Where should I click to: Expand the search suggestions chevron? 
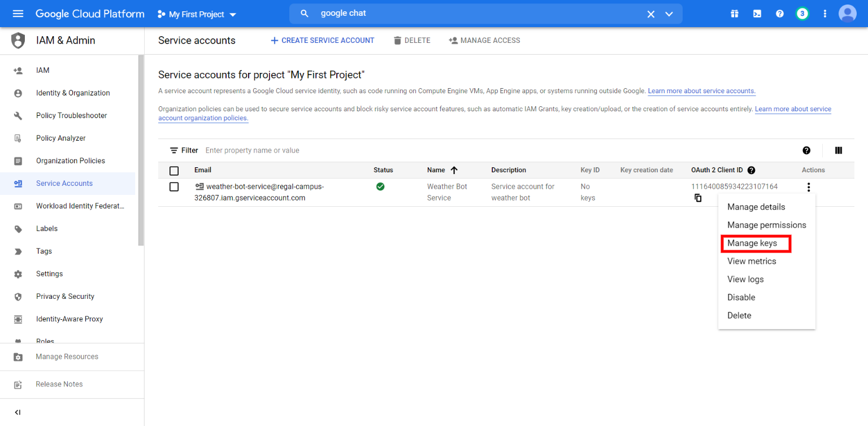pos(669,14)
